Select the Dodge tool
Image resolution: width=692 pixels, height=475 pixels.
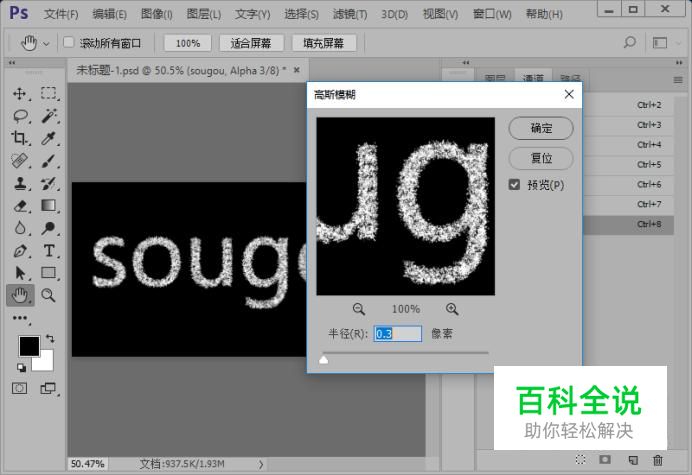[48, 228]
